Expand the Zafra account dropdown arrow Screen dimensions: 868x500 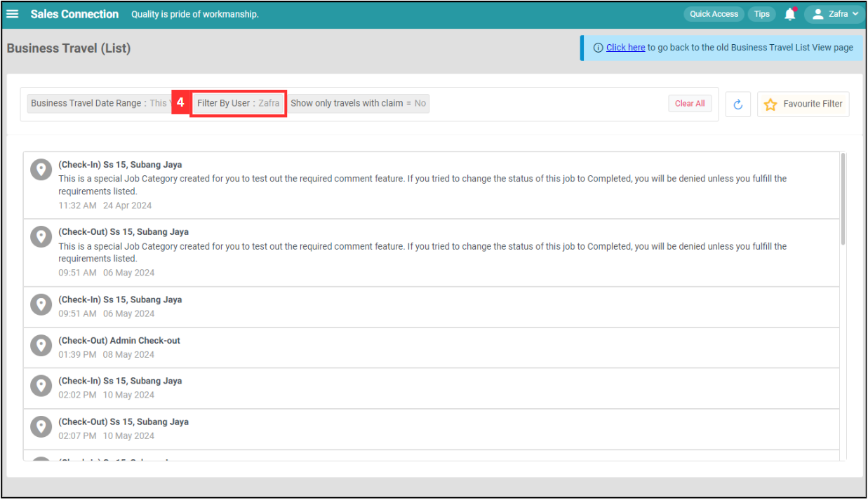click(855, 14)
